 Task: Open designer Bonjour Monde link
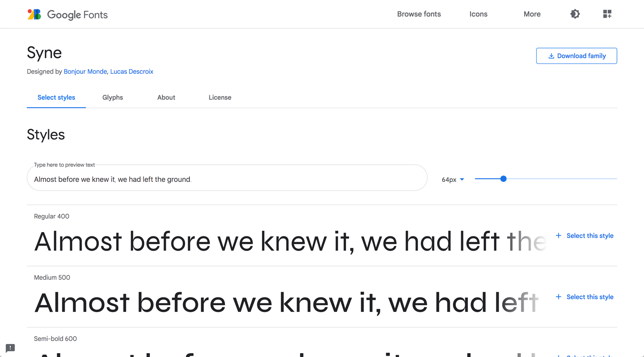tap(85, 72)
